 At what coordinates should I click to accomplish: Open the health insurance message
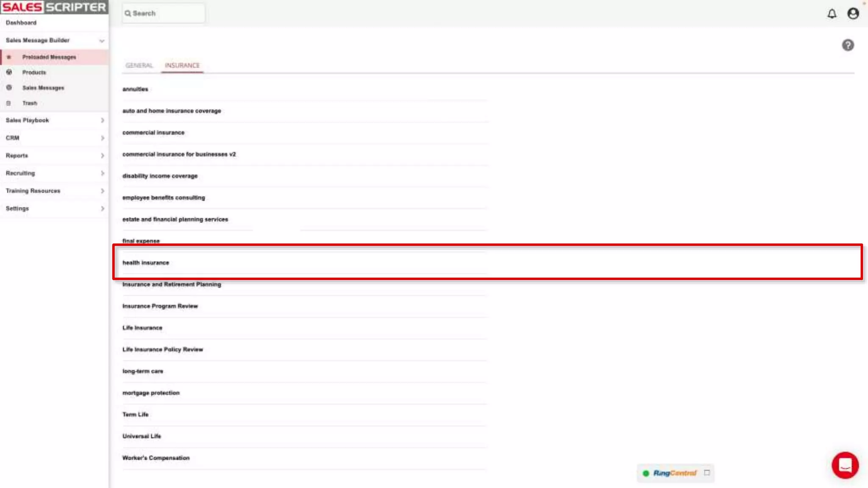146,263
